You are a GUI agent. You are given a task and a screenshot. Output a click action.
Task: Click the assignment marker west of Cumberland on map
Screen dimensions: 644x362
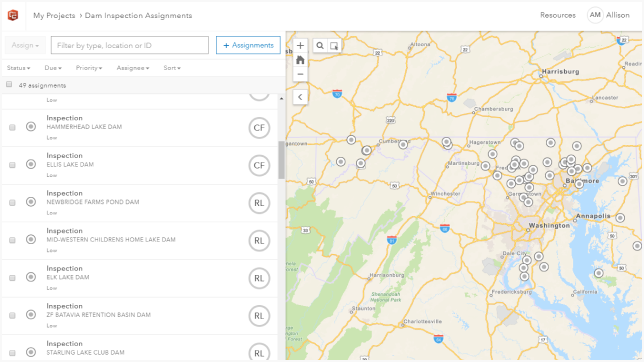point(367,150)
